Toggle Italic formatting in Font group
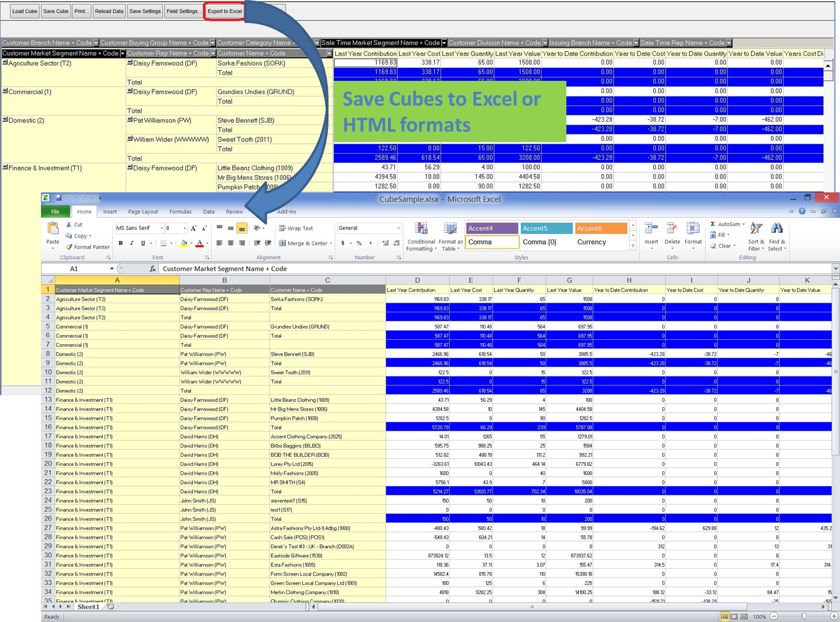Viewport: 840px width, 622px height. click(132, 243)
